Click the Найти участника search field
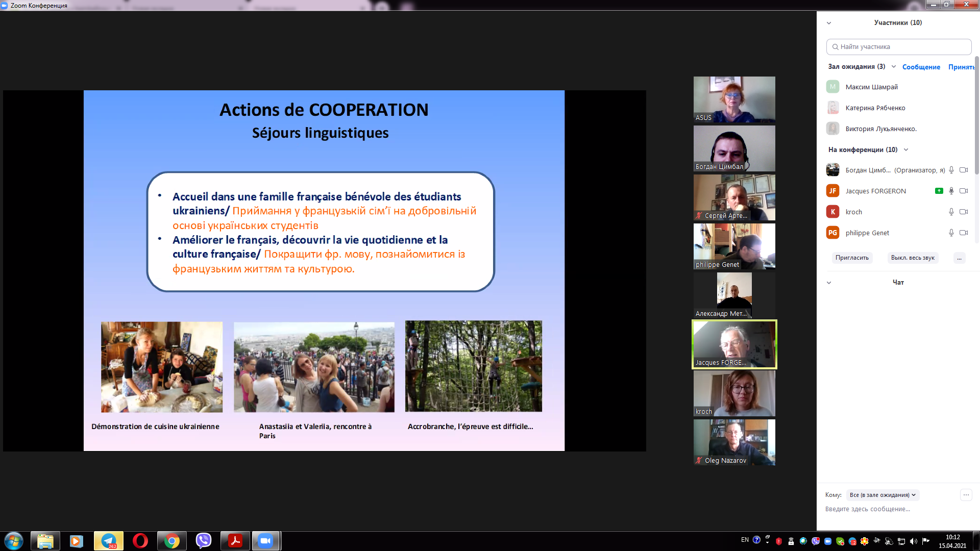Screen dimensions: 980x551 point(898,46)
